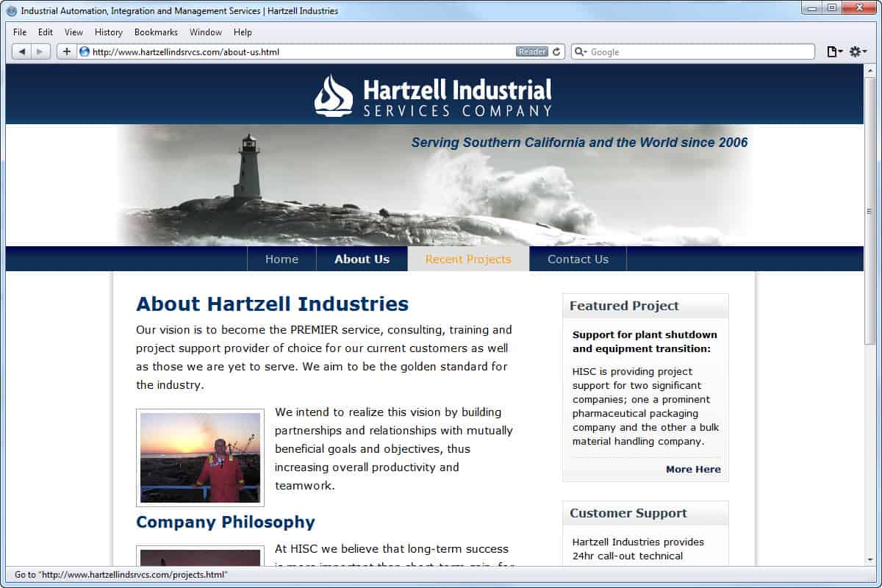882x588 pixels.
Task: Go back with the browser Back arrow
Action: click(22, 51)
